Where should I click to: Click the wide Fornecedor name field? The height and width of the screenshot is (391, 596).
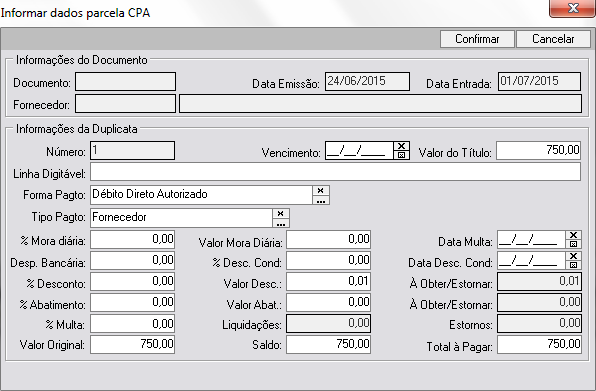click(380, 104)
